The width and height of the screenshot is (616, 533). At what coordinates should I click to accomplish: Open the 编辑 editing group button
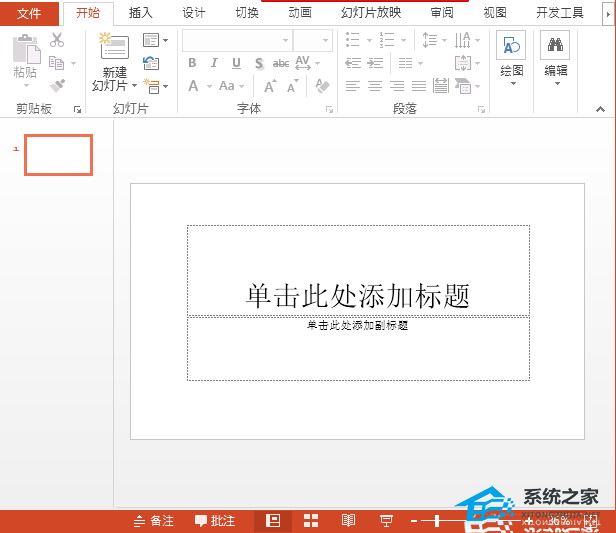pos(556,58)
